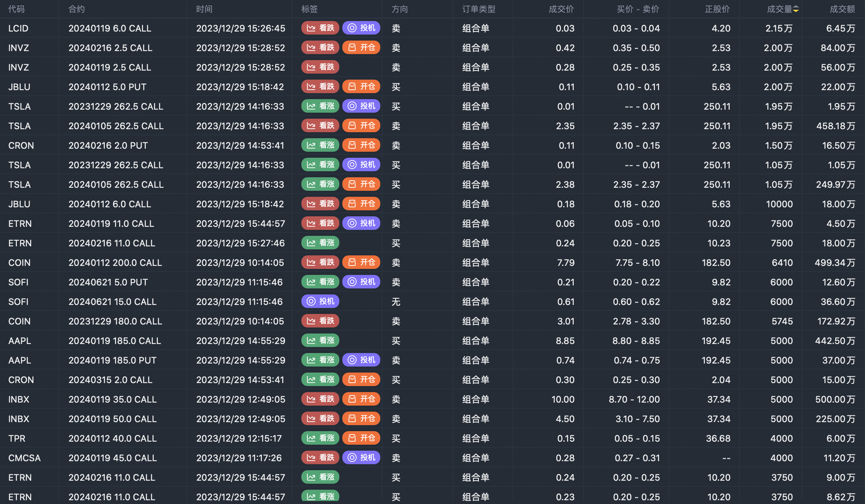Sort by 时间 column header
865x504 pixels.
click(x=204, y=9)
